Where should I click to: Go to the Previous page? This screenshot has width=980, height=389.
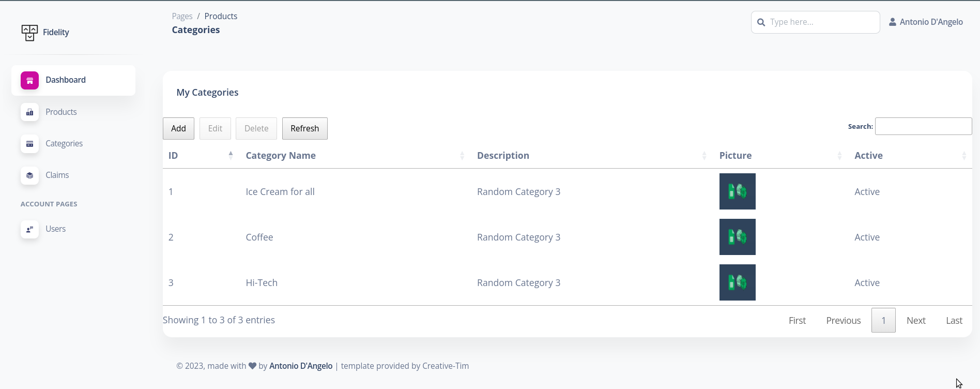844,320
